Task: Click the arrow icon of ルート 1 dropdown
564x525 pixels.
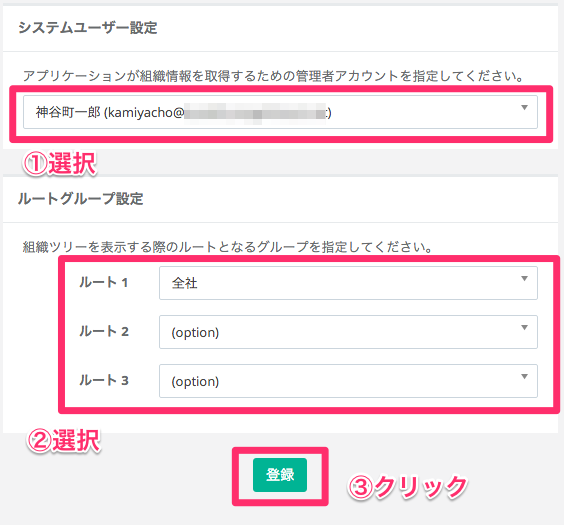Action: [x=524, y=279]
